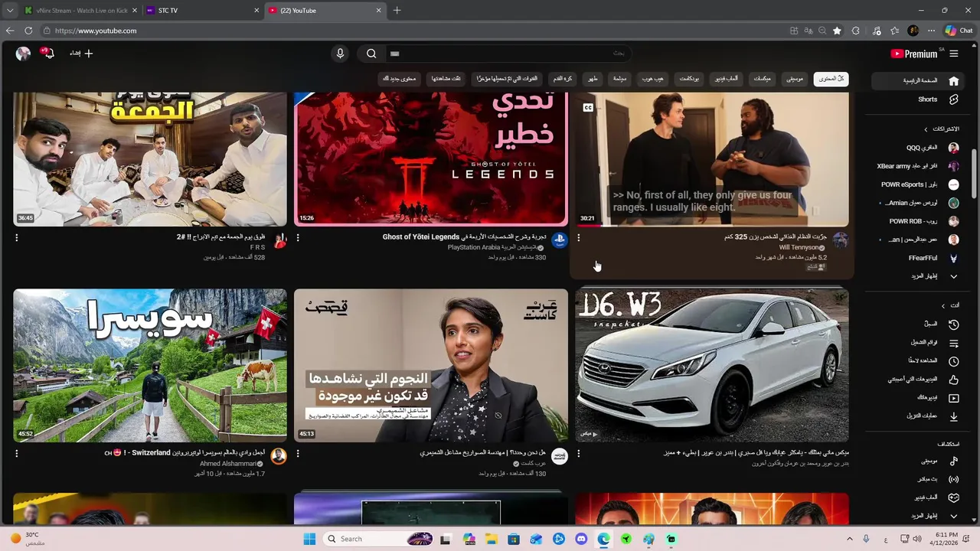The height and width of the screenshot is (551, 980).
Task: Open options menu for Switzerland video
Action: point(17,453)
